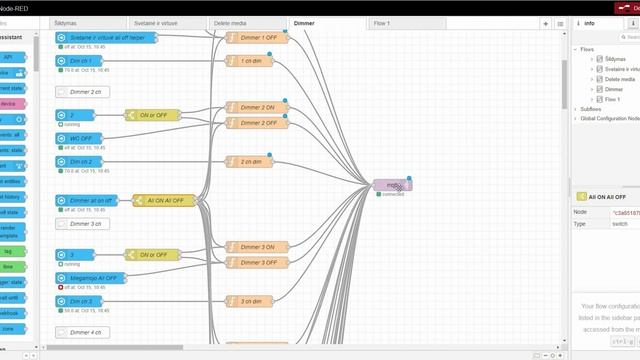Click the workspace vertical scrollbar
Image resolution: width=640 pixels, height=360 pixels.
coord(564,84)
